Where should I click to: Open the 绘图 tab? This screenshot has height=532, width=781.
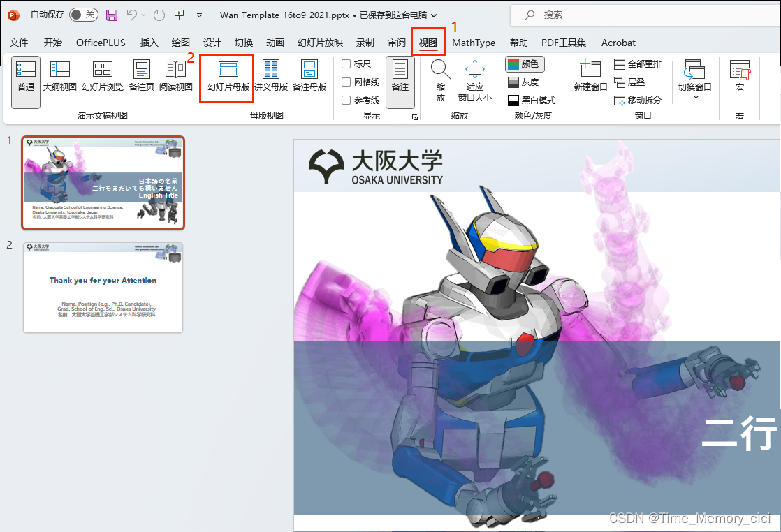point(180,43)
